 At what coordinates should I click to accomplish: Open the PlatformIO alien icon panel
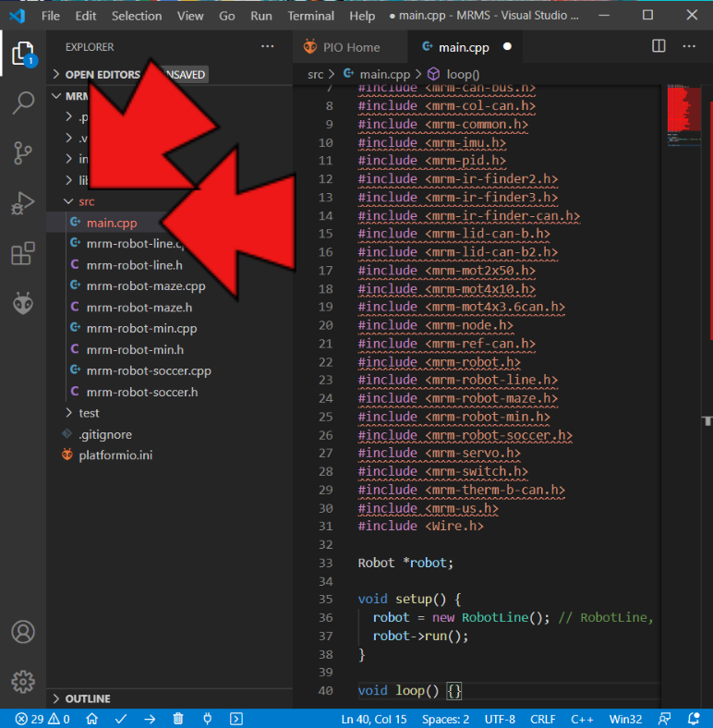[x=23, y=303]
